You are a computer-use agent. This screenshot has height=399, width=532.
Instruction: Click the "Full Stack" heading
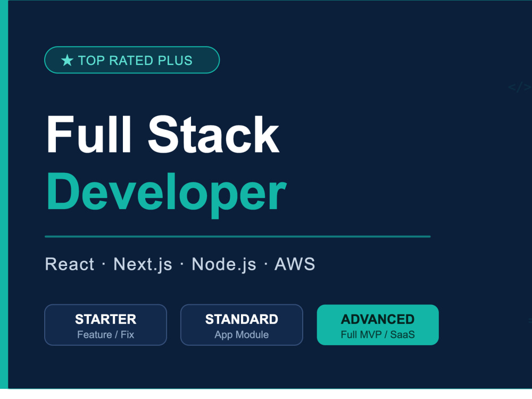coord(163,135)
